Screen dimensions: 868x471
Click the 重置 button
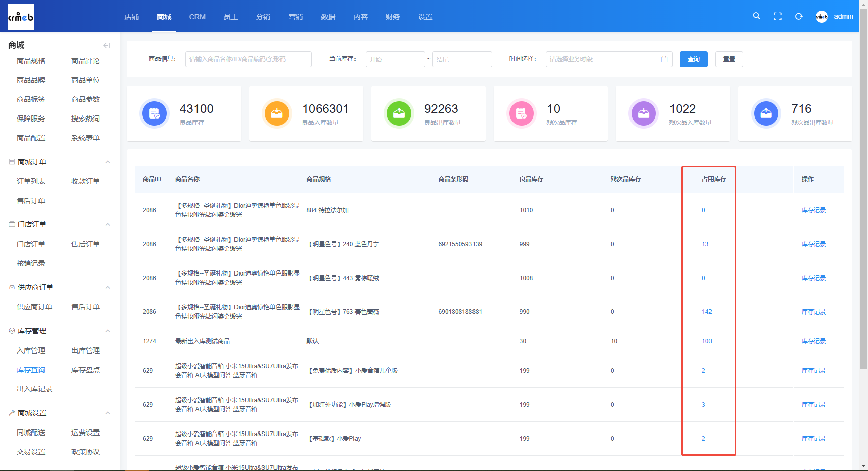coord(729,59)
